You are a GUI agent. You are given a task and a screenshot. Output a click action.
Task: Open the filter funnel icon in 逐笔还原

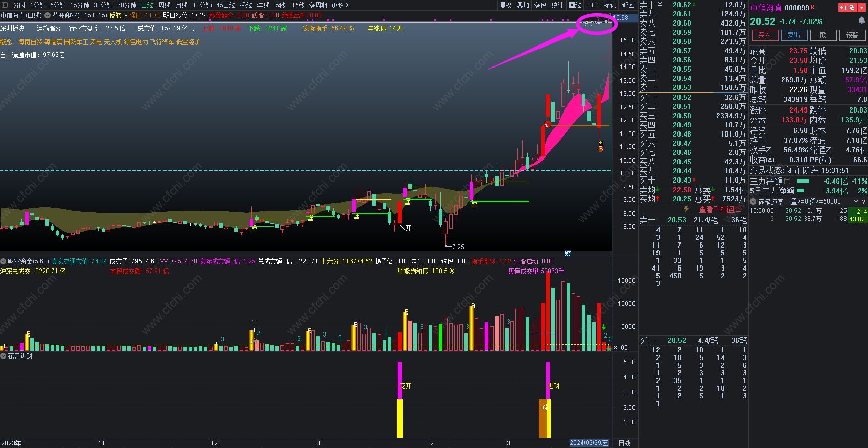point(856,202)
